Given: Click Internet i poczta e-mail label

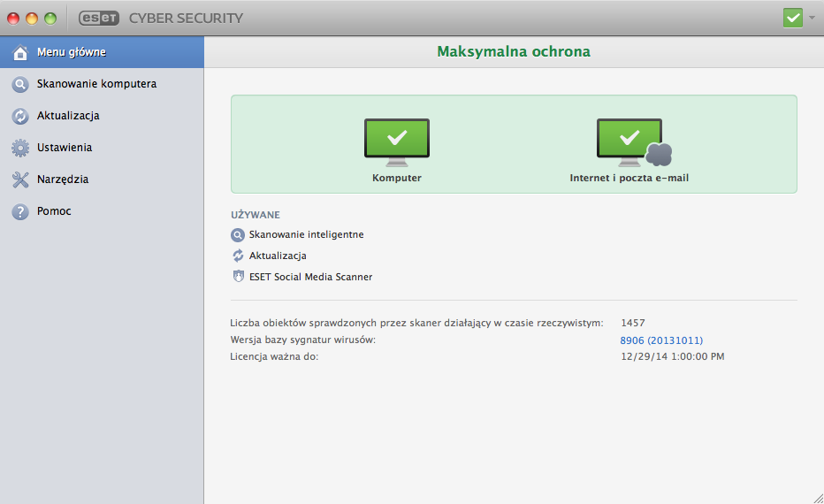Looking at the screenshot, I should [629, 178].
